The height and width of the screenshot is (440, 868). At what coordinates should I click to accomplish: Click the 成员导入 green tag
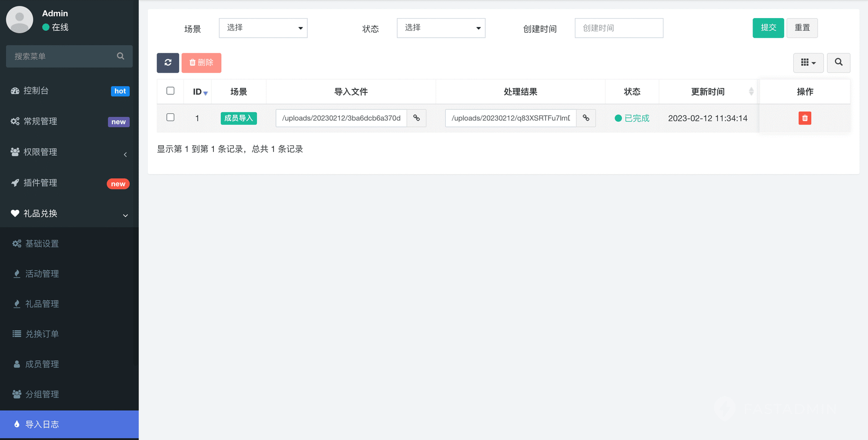tap(239, 118)
